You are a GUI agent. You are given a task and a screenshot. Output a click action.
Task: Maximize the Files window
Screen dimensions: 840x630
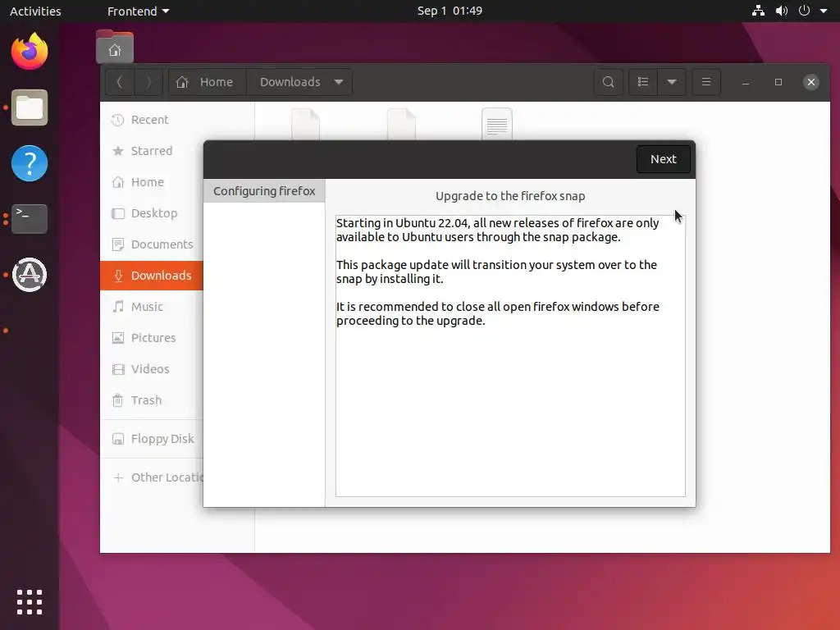coord(778,82)
